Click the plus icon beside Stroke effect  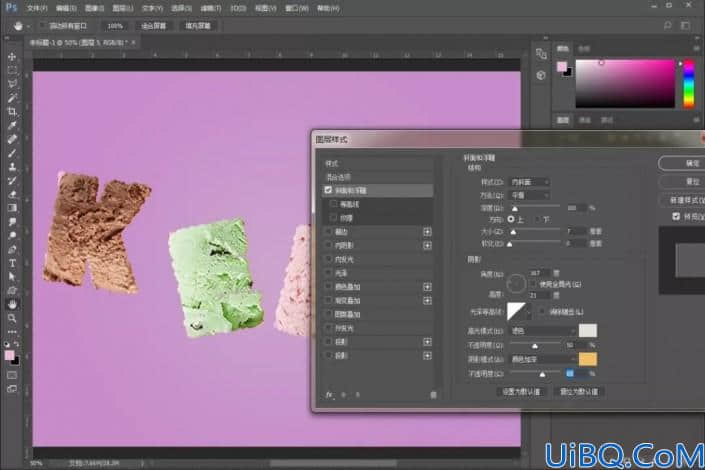pyautogui.click(x=427, y=232)
